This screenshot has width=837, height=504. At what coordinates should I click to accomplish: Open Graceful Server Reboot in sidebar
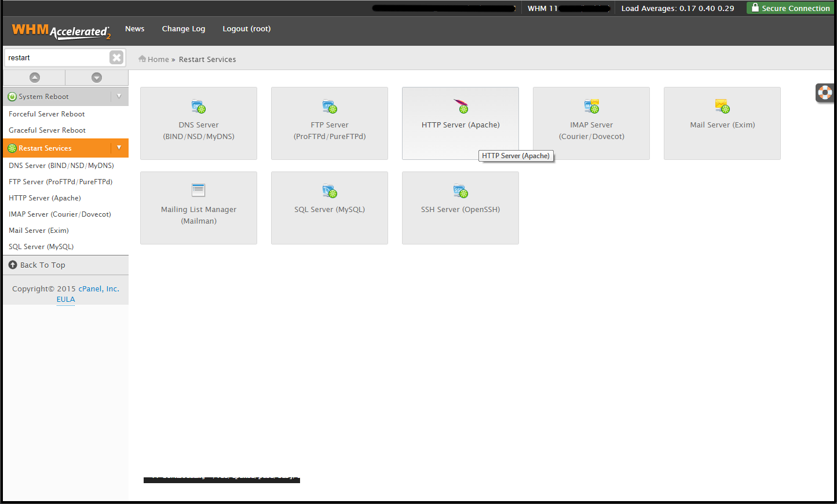click(47, 130)
